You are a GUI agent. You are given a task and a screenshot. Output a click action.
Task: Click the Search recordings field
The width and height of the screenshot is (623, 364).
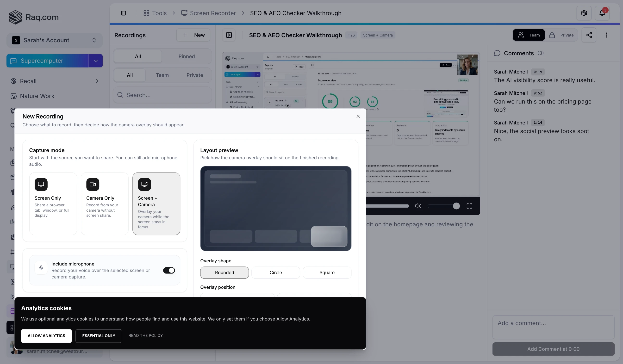tap(162, 95)
